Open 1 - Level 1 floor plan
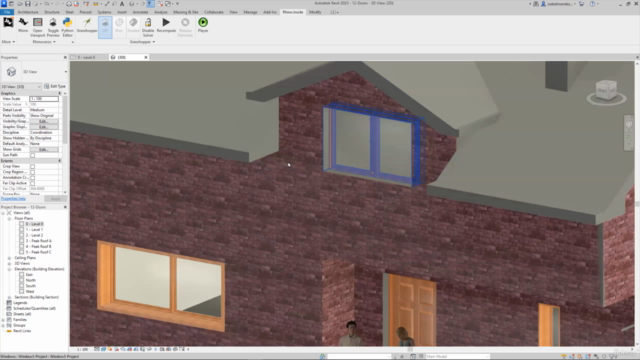The width and height of the screenshot is (640, 360). coord(34,230)
